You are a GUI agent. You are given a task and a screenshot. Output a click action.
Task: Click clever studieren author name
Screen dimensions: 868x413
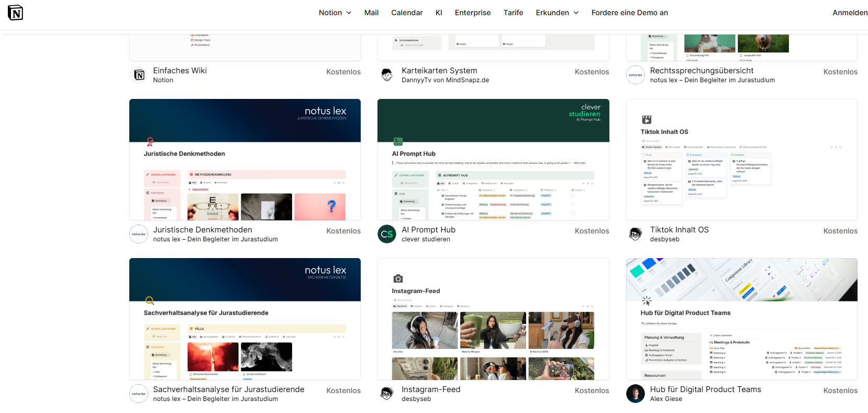[x=426, y=239]
